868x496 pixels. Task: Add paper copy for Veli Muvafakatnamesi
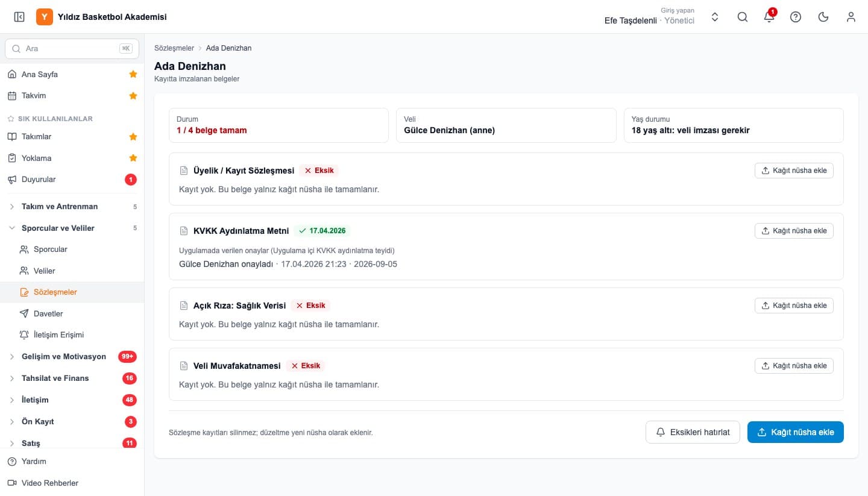click(x=794, y=366)
